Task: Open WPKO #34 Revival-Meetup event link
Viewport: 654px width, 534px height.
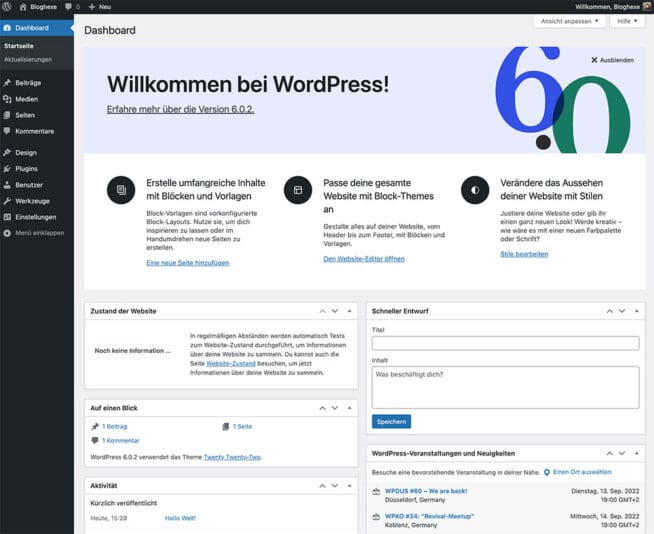Action: tap(429, 516)
